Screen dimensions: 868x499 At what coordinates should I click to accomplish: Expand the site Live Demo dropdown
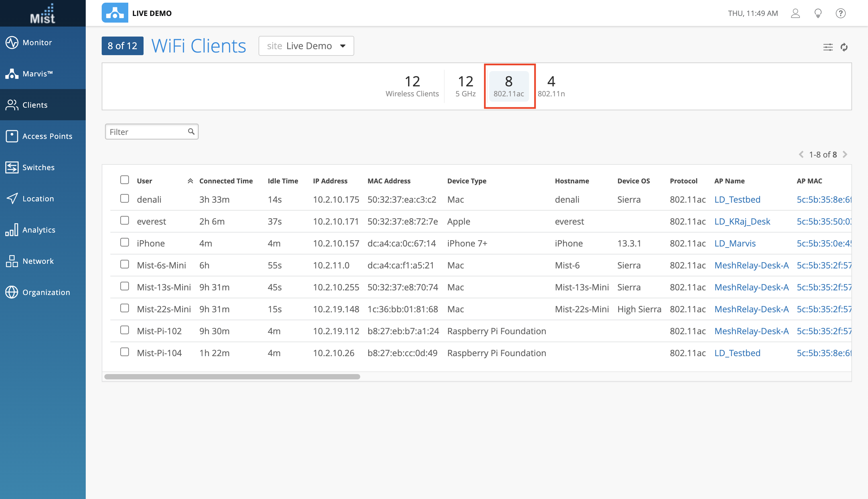(x=306, y=46)
